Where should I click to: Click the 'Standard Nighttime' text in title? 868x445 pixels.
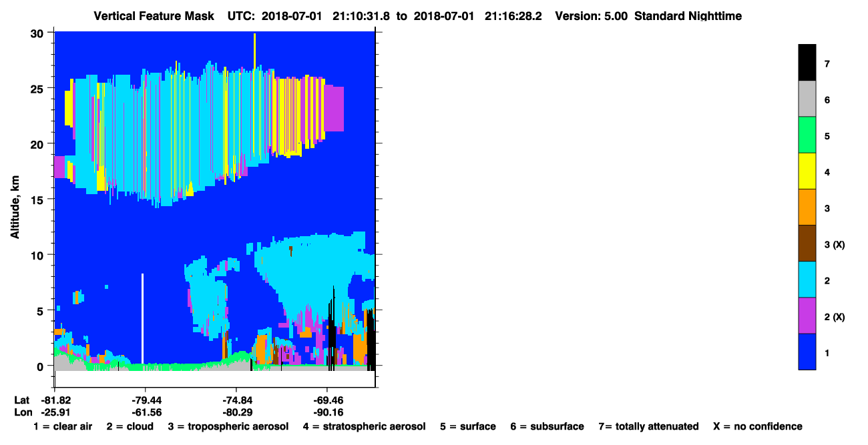[x=688, y=15]
